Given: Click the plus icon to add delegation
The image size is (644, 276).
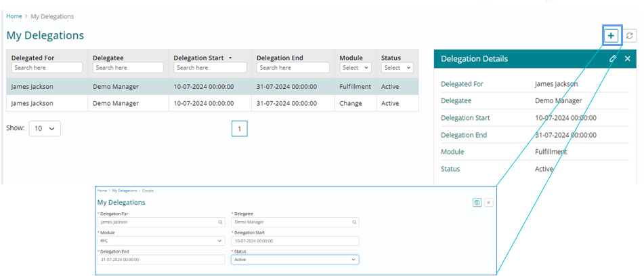Looking at the screenshot, I should tap(611, 36).
